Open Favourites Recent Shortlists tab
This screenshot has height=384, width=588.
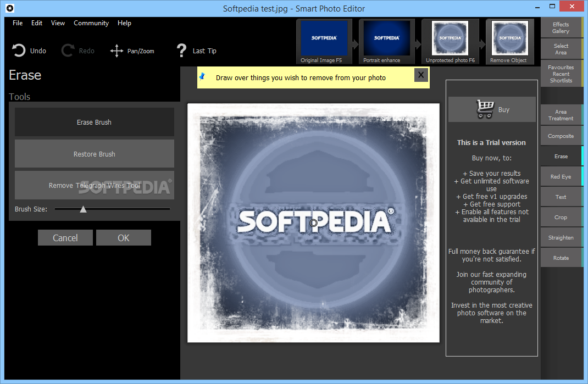(561, 74)
